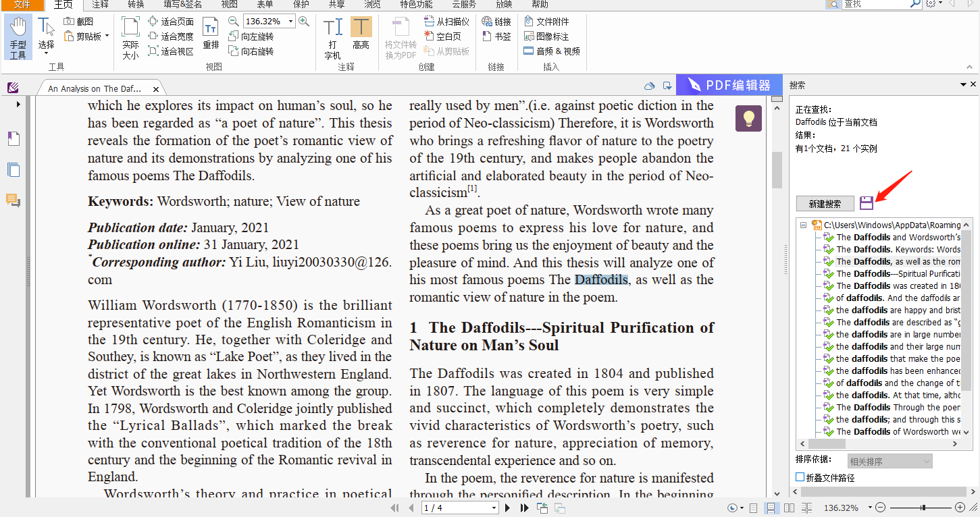Toggle the first search result checkbox
This screenshot has height=517, width=980.
(x=829, y=238)
